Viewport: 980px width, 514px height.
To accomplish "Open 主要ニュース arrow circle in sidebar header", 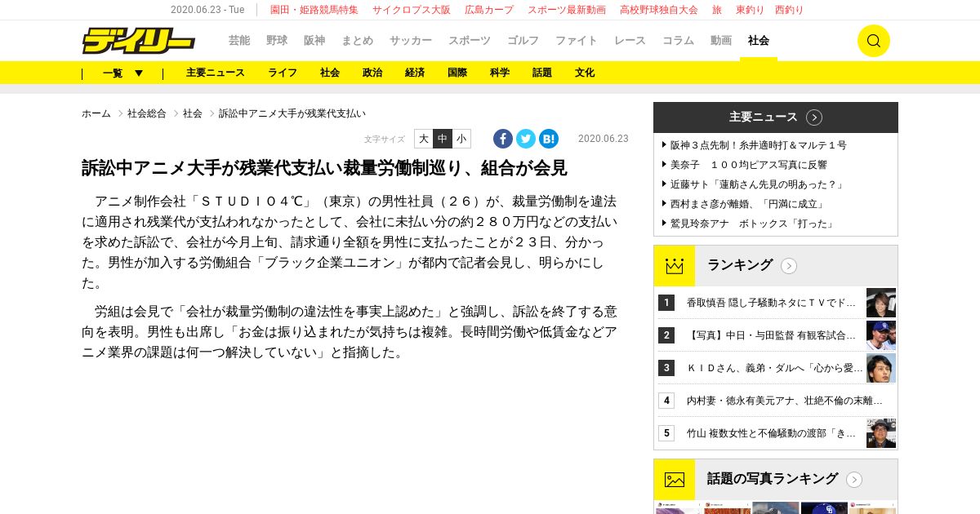I will pos(814,117).
